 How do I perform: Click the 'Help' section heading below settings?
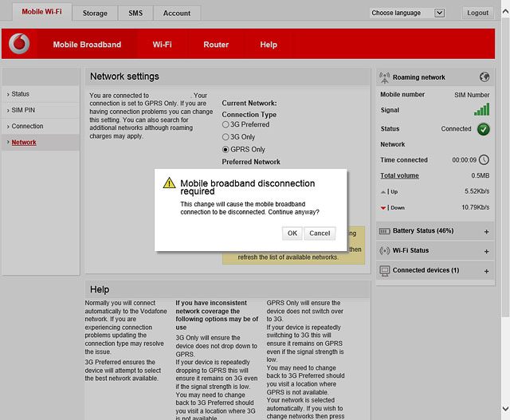[x=100, y=289]
